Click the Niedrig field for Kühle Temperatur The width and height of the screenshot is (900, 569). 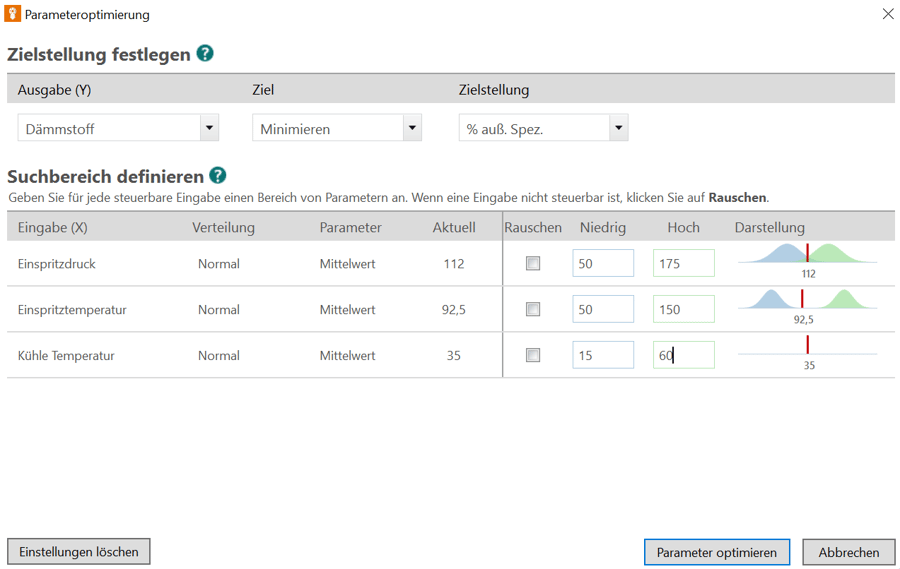tap(603, 355)
